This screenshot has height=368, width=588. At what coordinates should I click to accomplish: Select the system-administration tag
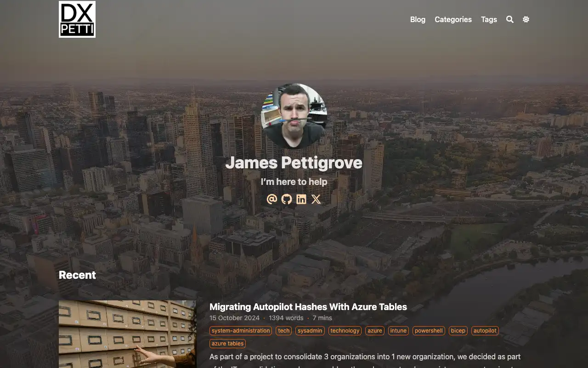point(241,331)
